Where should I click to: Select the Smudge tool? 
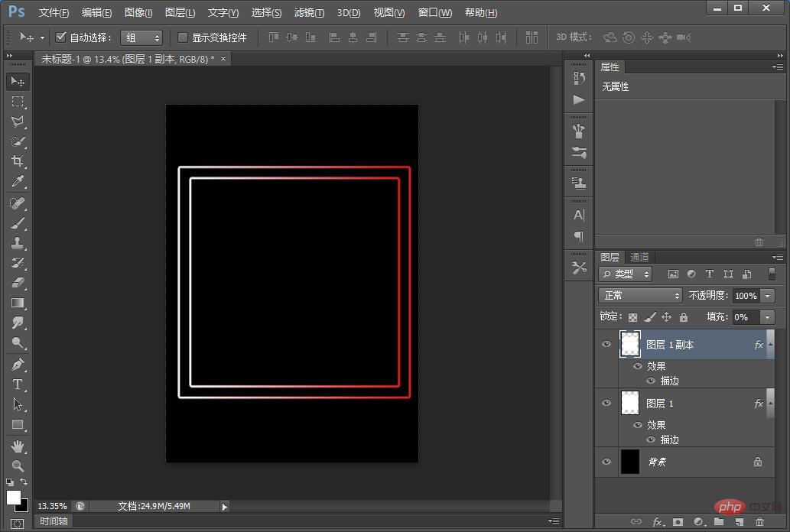coord(18,323)
